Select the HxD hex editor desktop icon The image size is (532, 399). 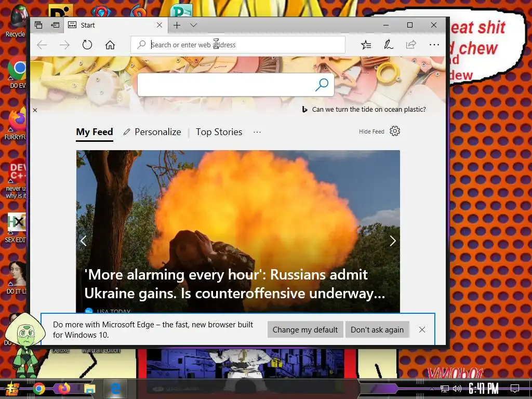(16, 228)
